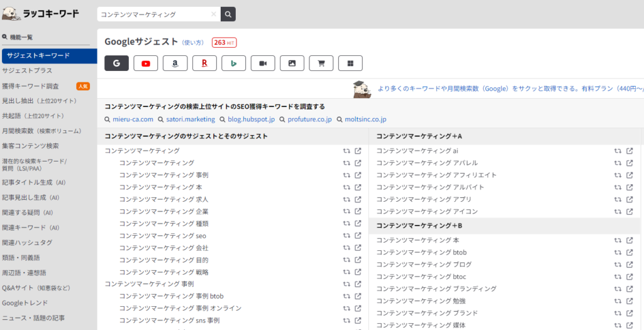This screenshot has height=330, width=644.
Task: Select the image suggest source icon
Action: pyautogui.click(x=292, y=63)
